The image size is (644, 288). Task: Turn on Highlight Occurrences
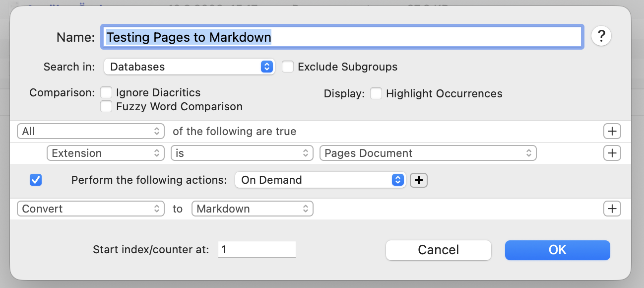[x=376, y=93]
